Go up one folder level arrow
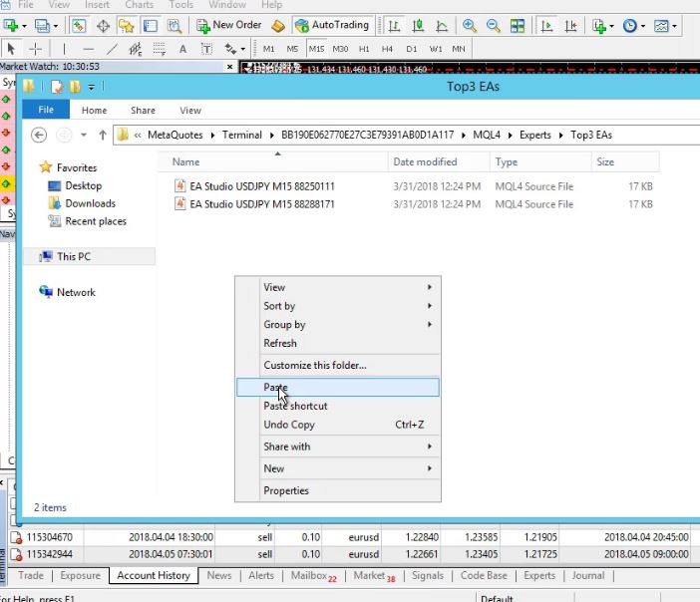The height and width of the screenshot is (602, 700). click(103, 135)
